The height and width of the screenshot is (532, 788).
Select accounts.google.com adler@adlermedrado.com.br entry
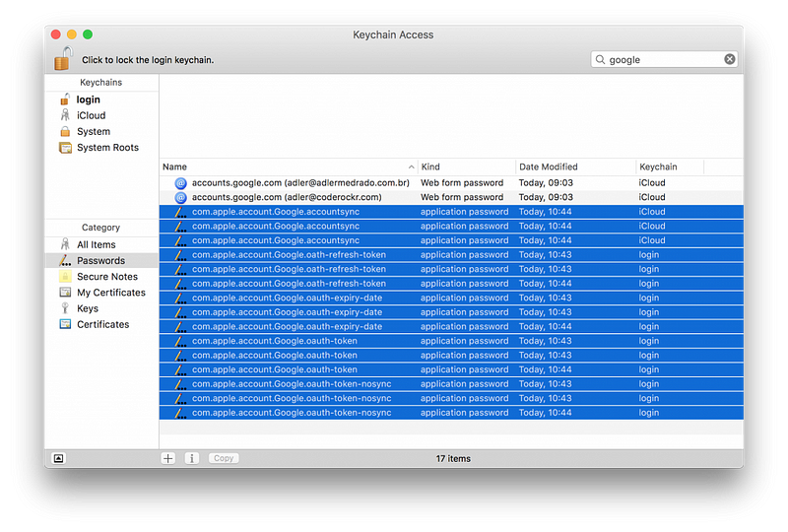coord(451,183)
